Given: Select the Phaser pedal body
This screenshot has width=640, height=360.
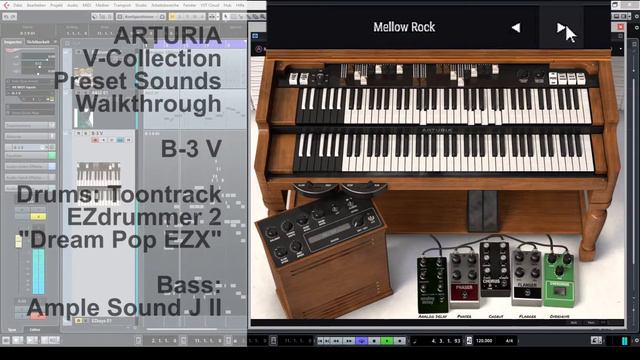Looking at the screenshot, I should pos(464,279).
